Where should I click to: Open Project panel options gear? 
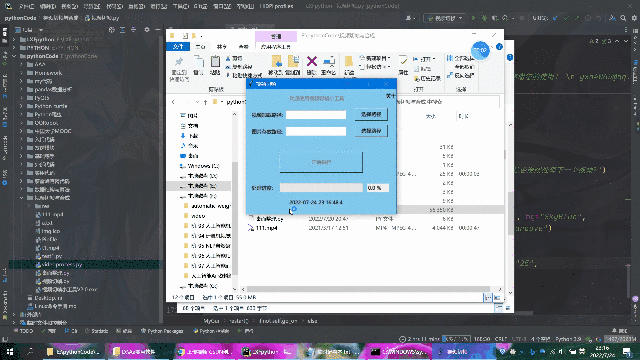[147, 30]
